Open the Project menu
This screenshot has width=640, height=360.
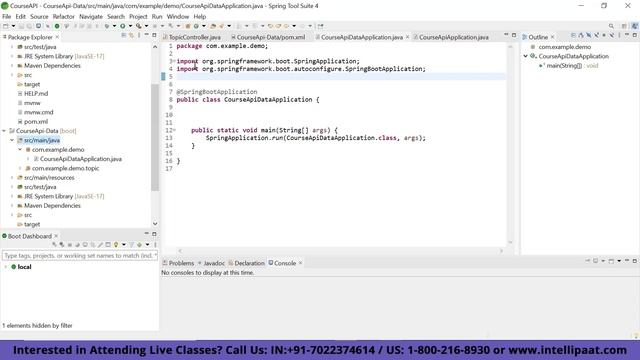pyautogui.click(x=138, y=16)
